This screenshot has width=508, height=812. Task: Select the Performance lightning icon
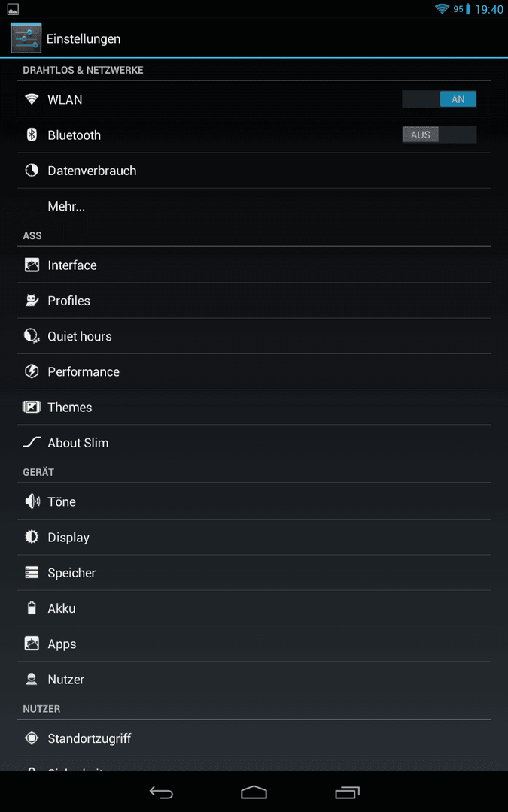click(32, 371)
